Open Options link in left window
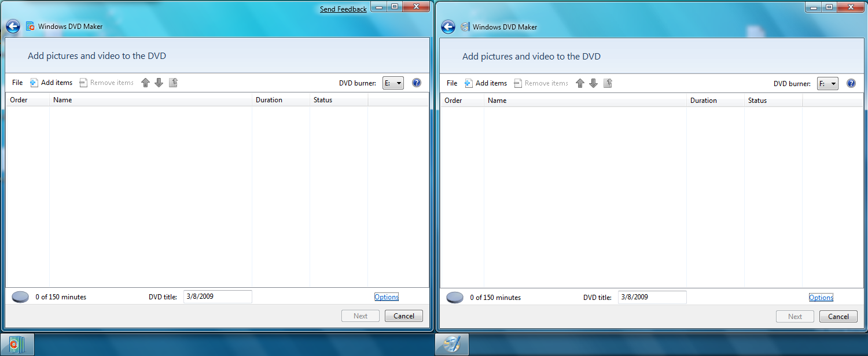The width and height of the screenshot is (868, 356). (x=387, y=297)
